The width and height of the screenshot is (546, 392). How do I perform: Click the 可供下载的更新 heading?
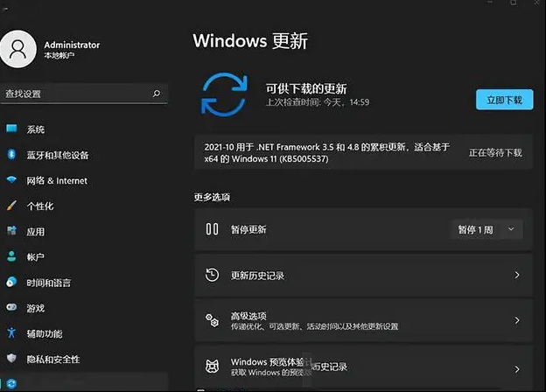tap(306, 88)
